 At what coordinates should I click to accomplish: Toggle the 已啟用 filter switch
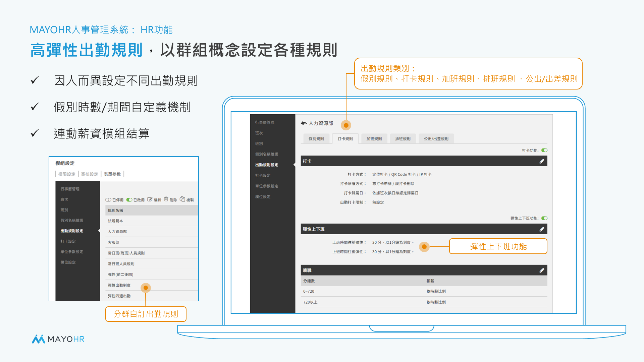(129, 200)
